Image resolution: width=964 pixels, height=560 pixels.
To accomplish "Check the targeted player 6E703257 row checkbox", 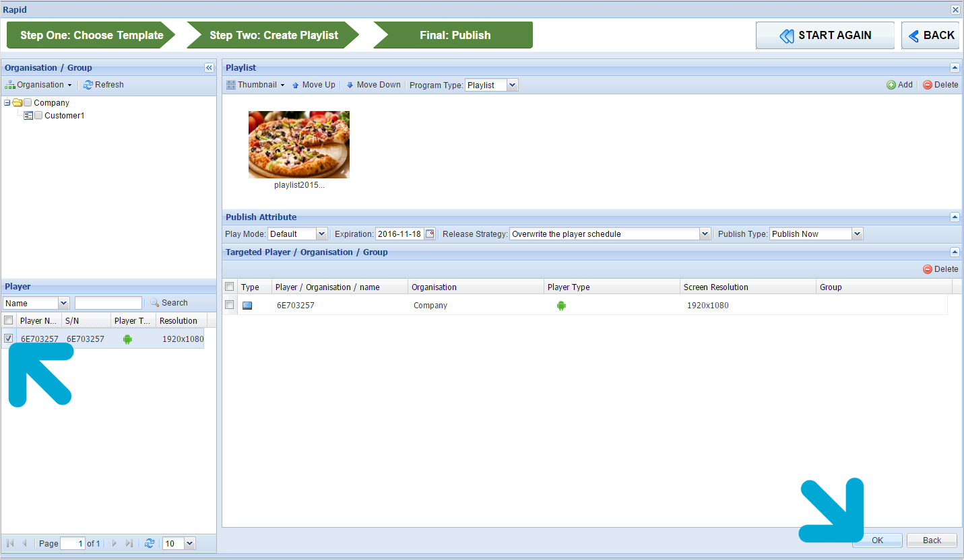I will click(x=230, y=305).
